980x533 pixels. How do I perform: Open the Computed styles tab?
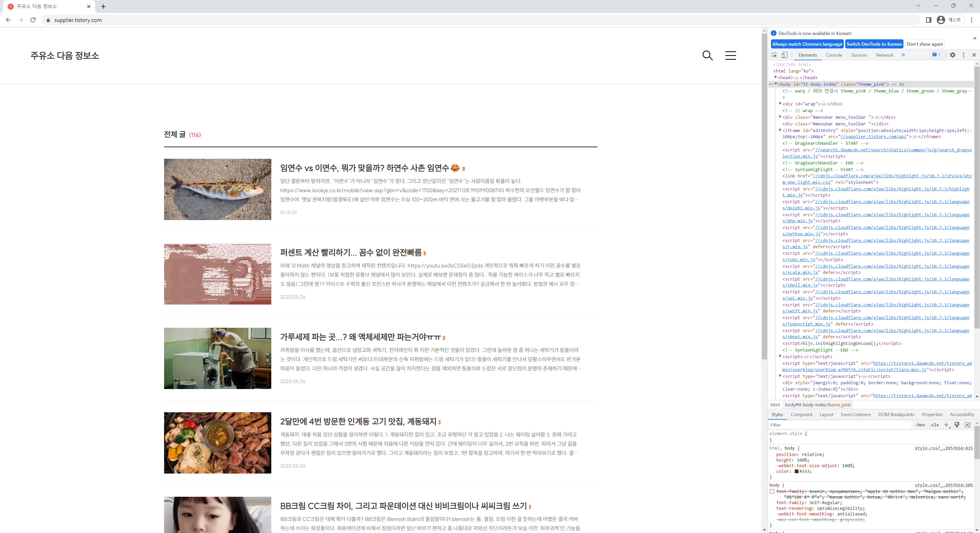pos(801,415)
